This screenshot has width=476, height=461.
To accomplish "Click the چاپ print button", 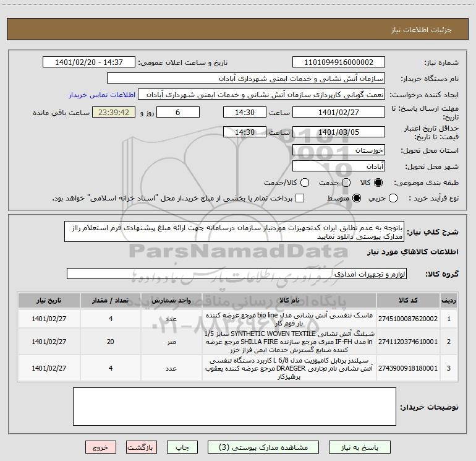I will coord(182,447).
